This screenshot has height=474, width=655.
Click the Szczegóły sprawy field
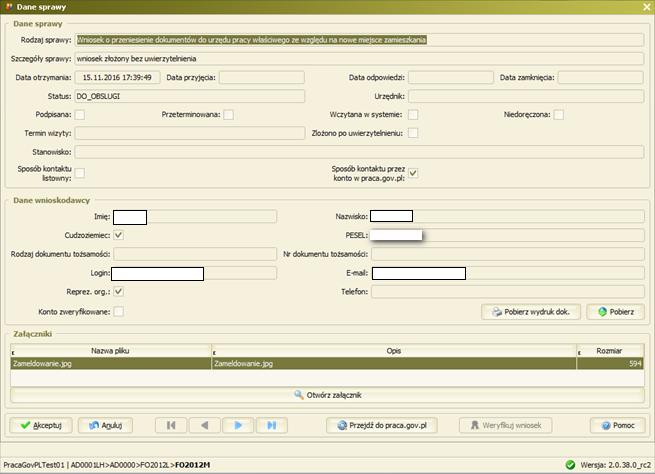tap(359, 58)
